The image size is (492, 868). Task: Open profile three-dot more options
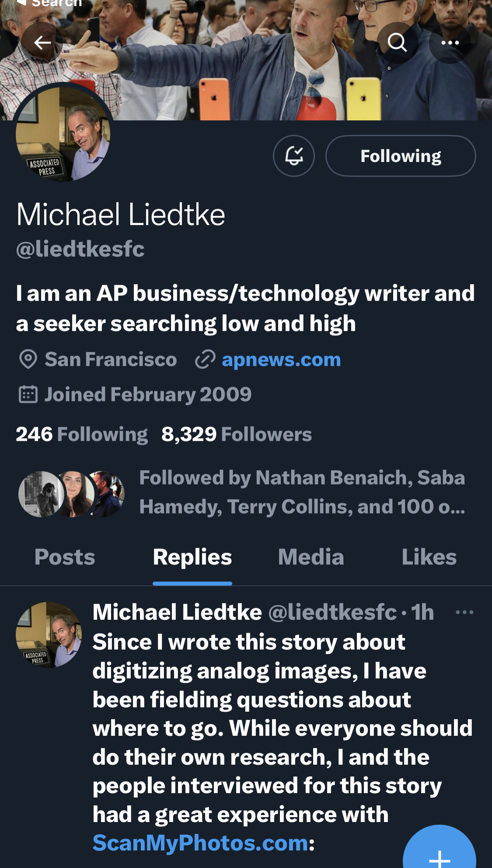click(x=450, y=43)
